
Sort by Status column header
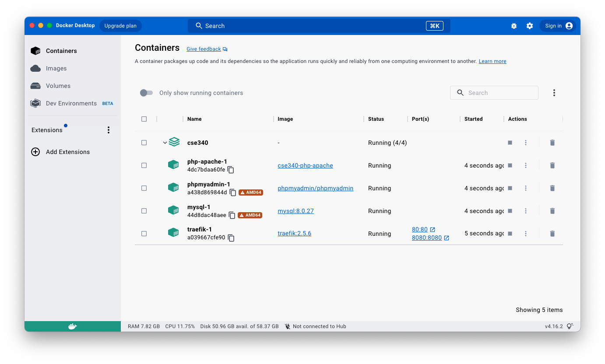coord(376,119)
